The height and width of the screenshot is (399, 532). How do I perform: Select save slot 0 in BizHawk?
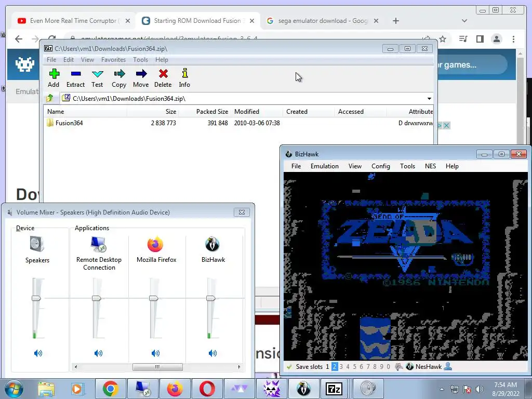pyautogui.click(x=389, y=367)
